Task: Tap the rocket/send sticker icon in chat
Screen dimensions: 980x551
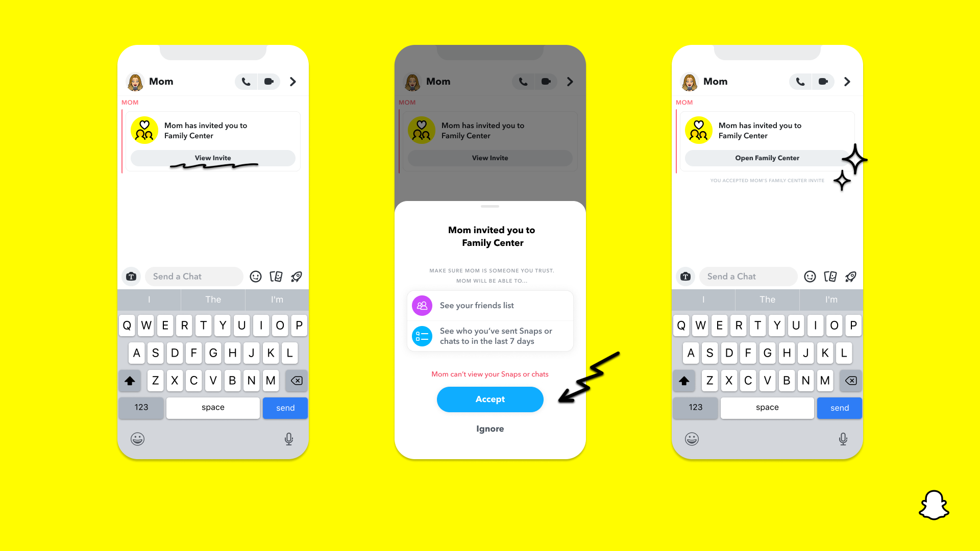Action: [x=297, y=276]
